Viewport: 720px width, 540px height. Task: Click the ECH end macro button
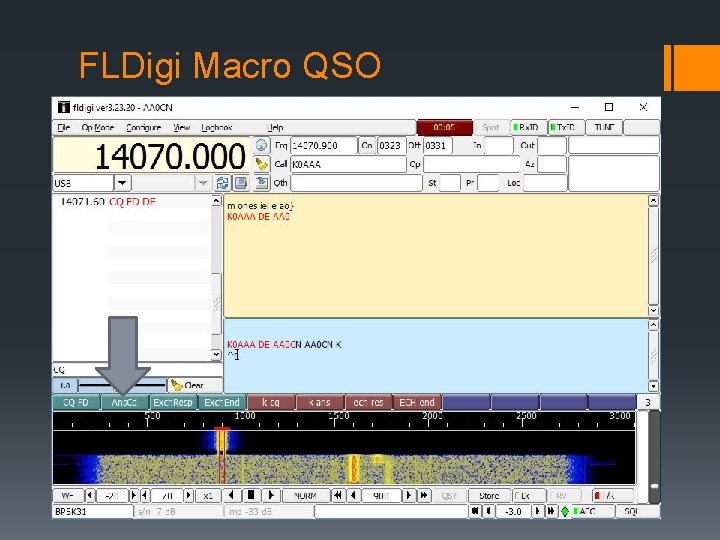[417, 402]
